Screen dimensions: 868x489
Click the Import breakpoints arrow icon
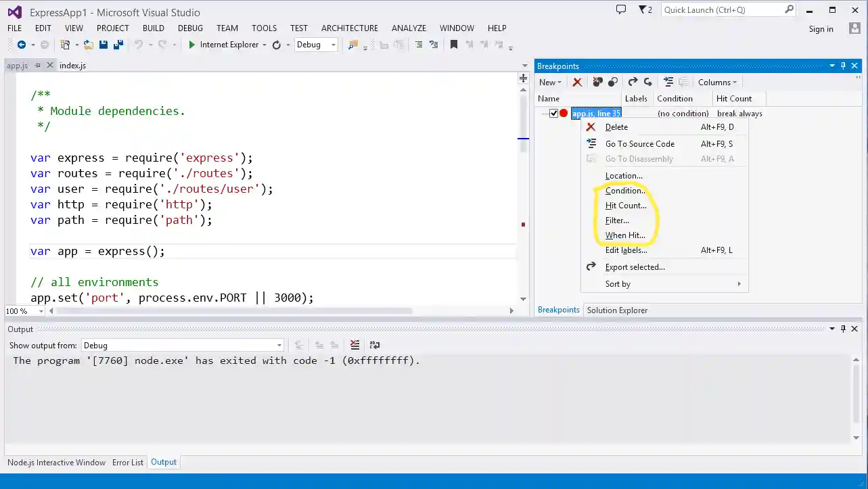click(x=648, y=82)
